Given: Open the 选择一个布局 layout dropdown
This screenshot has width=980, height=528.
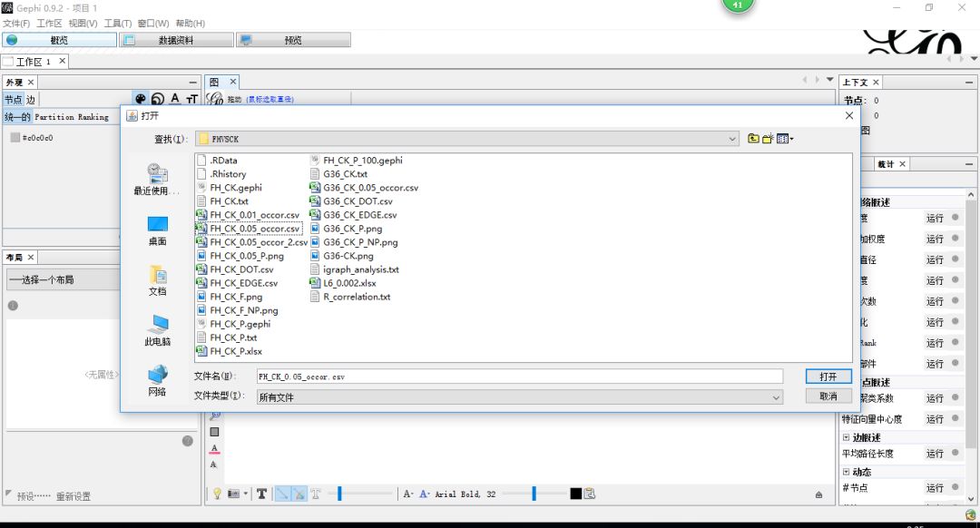Looking at the screenshot, I should 63,279.
